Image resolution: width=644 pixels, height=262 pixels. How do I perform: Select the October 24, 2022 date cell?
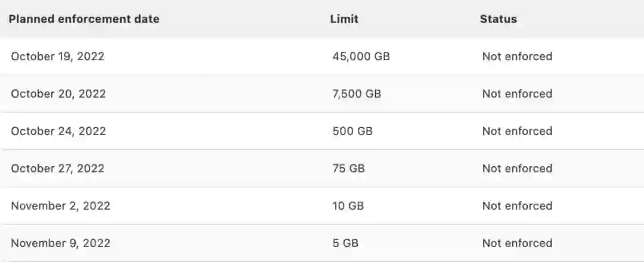pyautogui.click(x=58, y=131)
